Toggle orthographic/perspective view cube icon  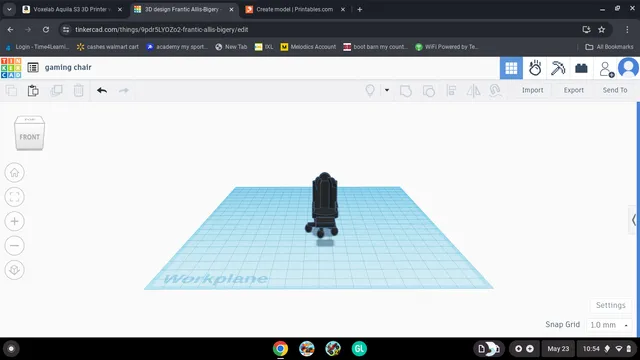click(14, 270)
